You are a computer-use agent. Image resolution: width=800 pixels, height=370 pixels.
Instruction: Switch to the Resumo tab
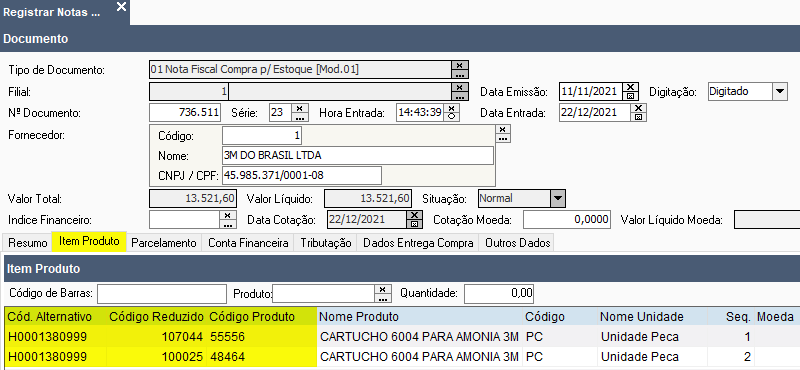coord(28,243)
